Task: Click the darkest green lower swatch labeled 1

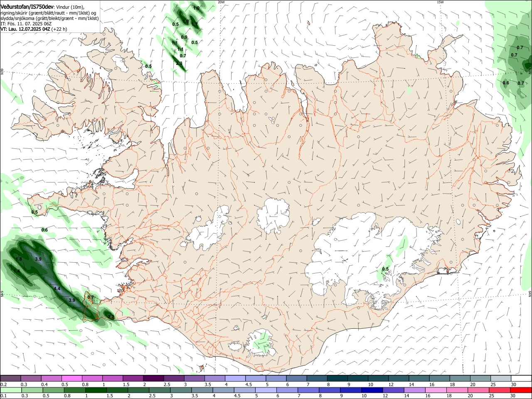Action: point(96,390)
